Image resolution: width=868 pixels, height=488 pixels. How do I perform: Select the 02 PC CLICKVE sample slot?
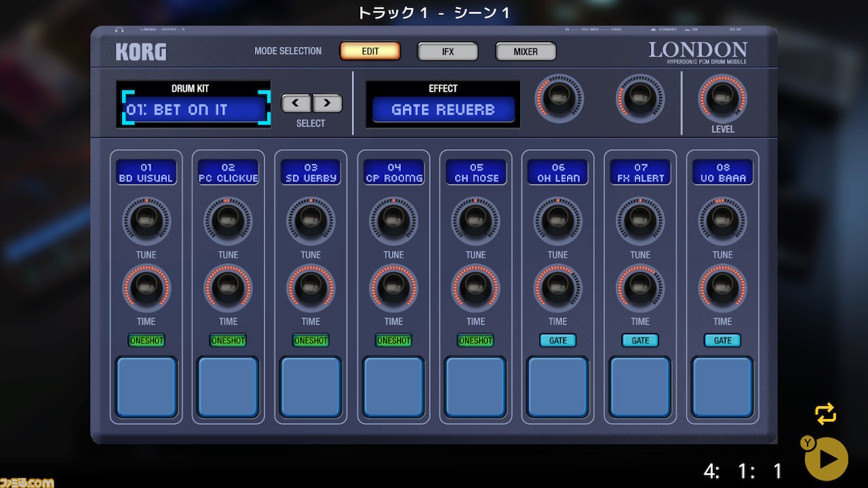tap(229, 172)
